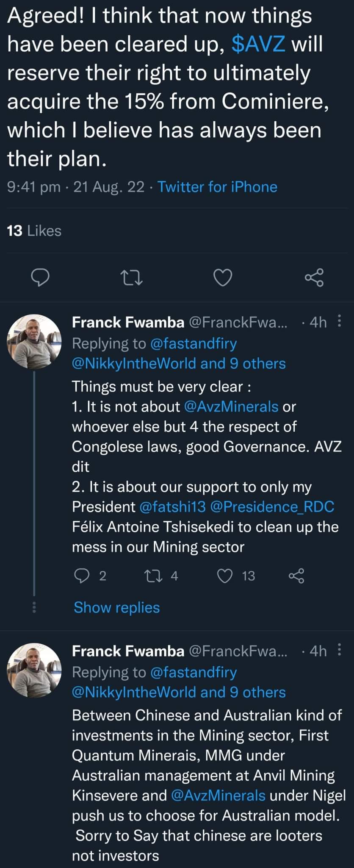View the 13 Likes list
Viewport: 354px width, 868px height.
coord(34,231)
